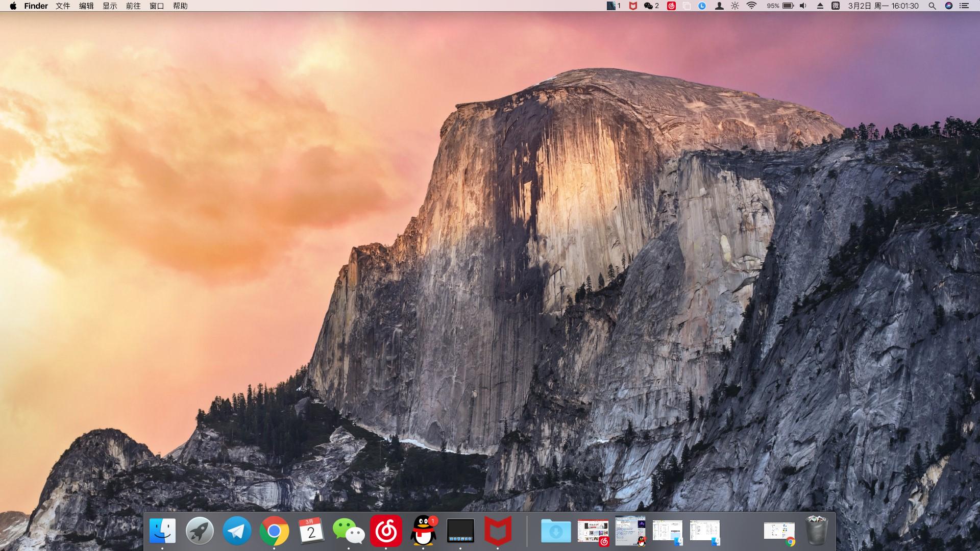Open Notification Center from the menu bar
Image resolution: width=980 pixels, height=551 pixels.
(965, 6)
